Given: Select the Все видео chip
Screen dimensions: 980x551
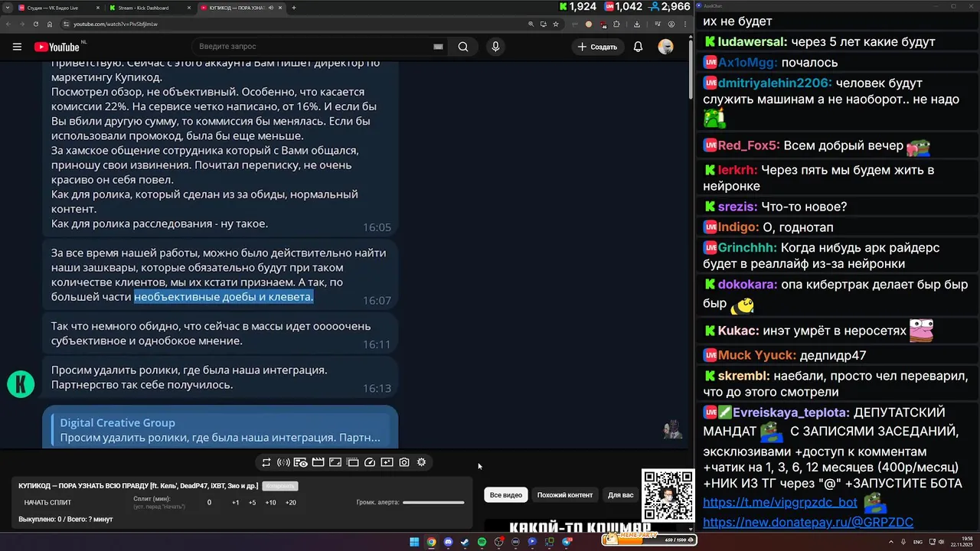Looking at the screenshot, I should (x=506, y=495).
